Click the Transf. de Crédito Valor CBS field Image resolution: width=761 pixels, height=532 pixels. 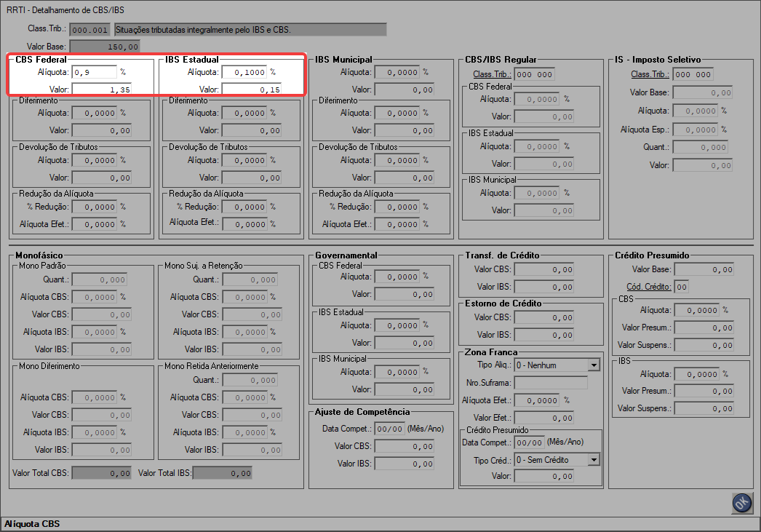(544, 269)
